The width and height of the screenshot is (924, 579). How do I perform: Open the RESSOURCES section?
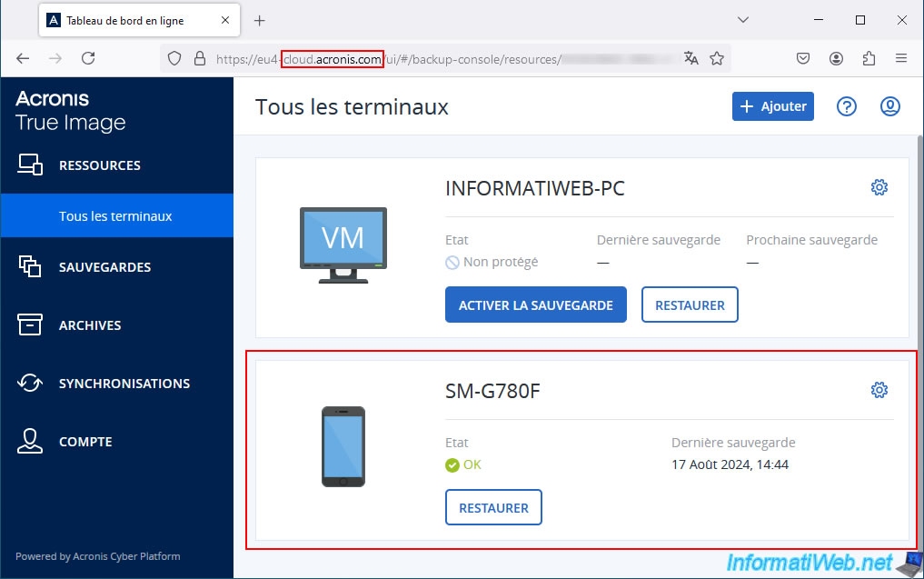coord(116,165)
